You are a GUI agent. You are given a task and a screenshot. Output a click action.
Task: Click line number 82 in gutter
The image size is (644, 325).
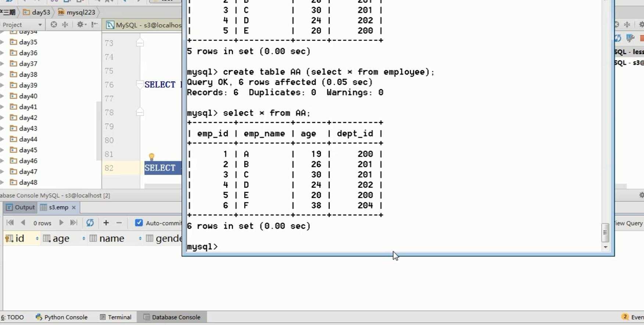(x=109, y=168)
